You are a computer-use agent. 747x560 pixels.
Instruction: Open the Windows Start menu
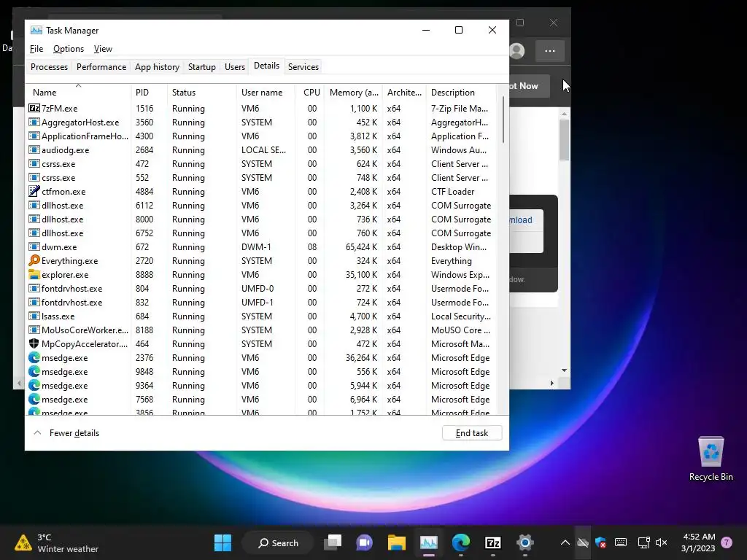point(222,542)
